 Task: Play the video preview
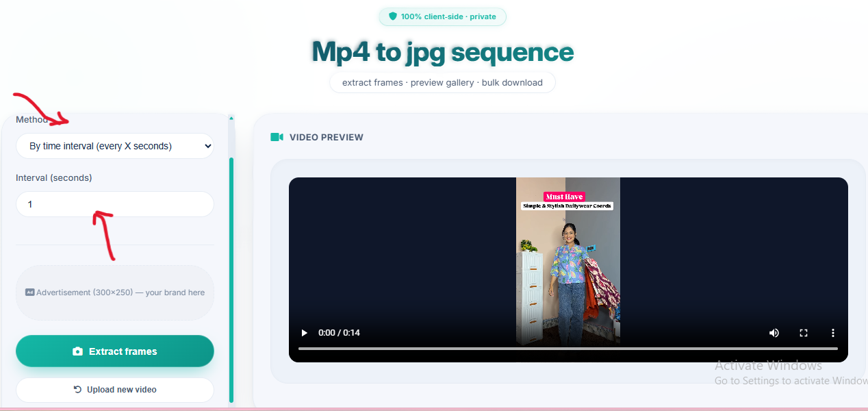[x=304, y=332]
